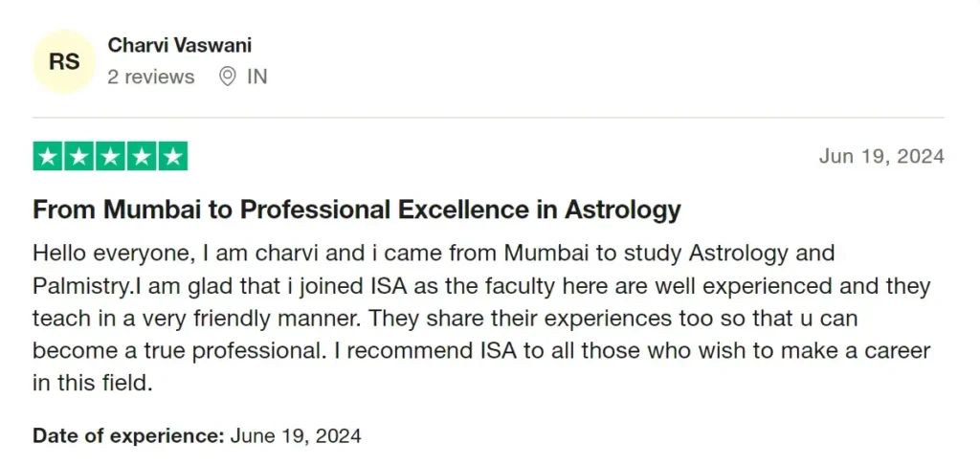The width and height of the screenshot is (980, 465).
Task: Click the "IN" country code label
Action: click(x=256, y=77)
